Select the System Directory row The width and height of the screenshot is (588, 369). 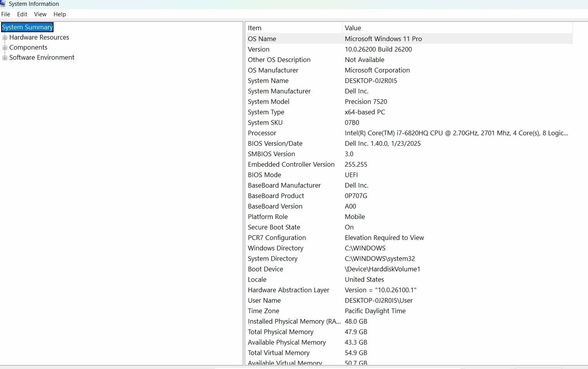409,259
